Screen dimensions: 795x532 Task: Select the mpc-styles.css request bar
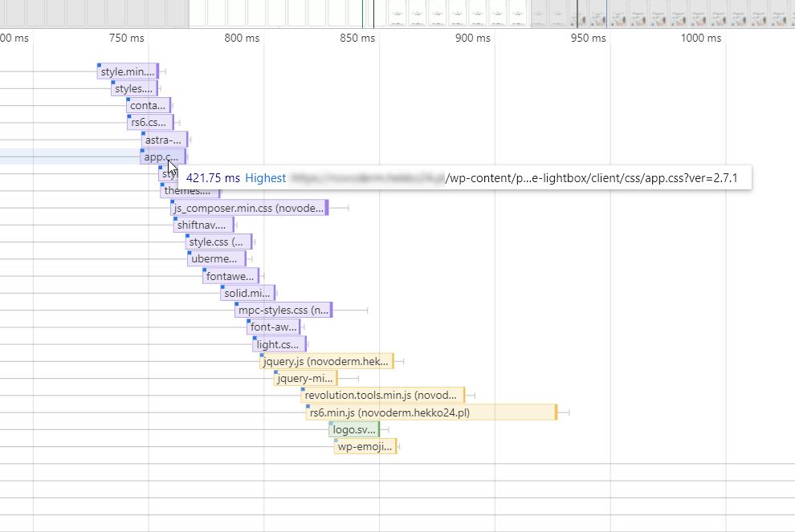click(x=283, y=310)
